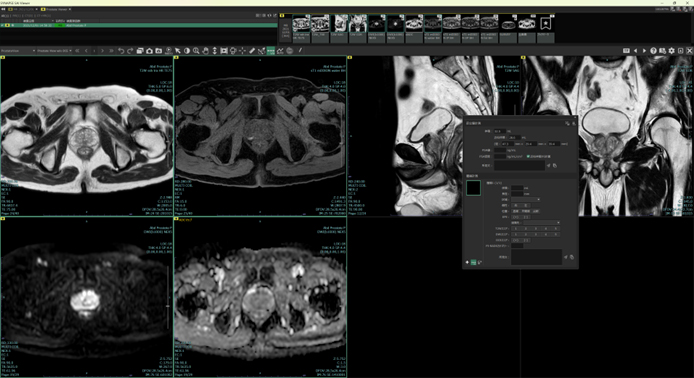
Task: Toggle the green lesion marker button in panel
Action: (473, 262)
